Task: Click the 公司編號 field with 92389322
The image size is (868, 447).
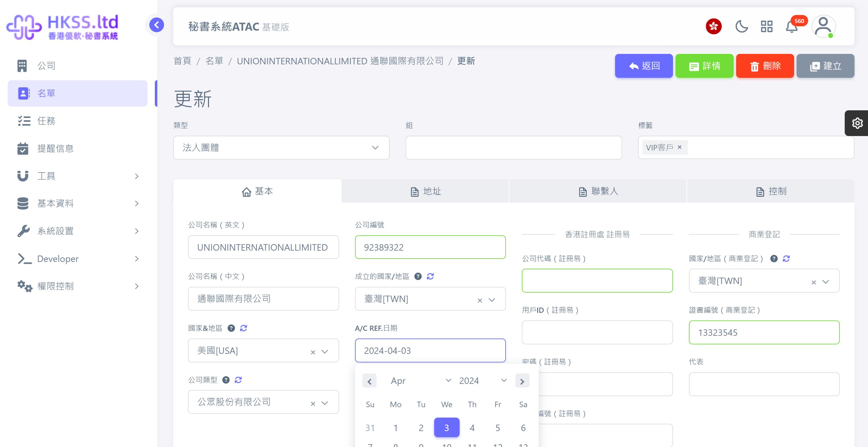Action: click(x=430, y=248)
